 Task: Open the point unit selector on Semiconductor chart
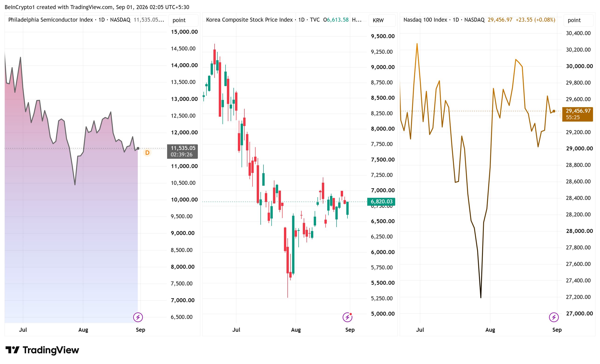point(183,20)
